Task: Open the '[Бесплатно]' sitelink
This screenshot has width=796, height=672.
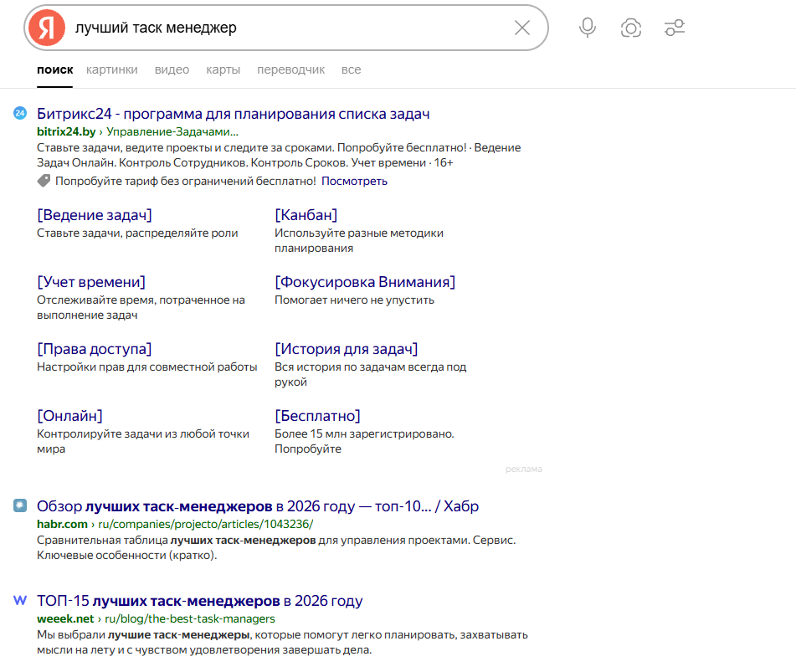Action: pos(317,416)
